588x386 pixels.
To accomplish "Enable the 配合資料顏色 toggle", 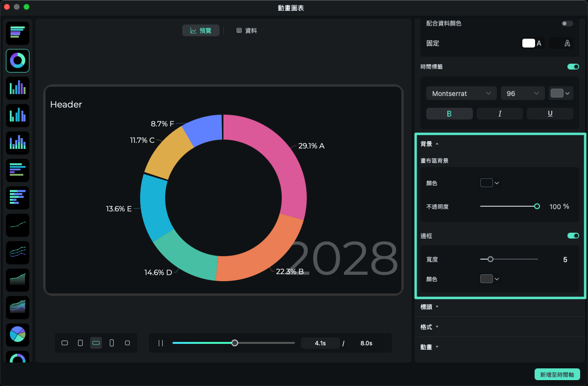I will [x=567, y=24].
